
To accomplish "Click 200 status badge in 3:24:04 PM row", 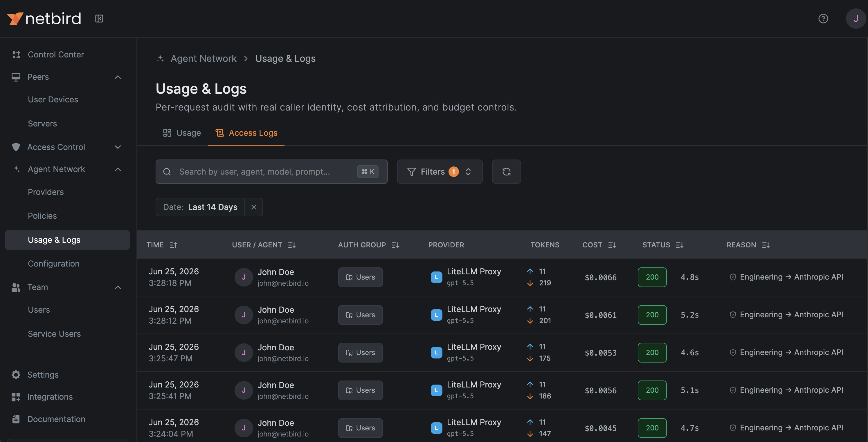I will pyautogui.click(x=652, y=428).
